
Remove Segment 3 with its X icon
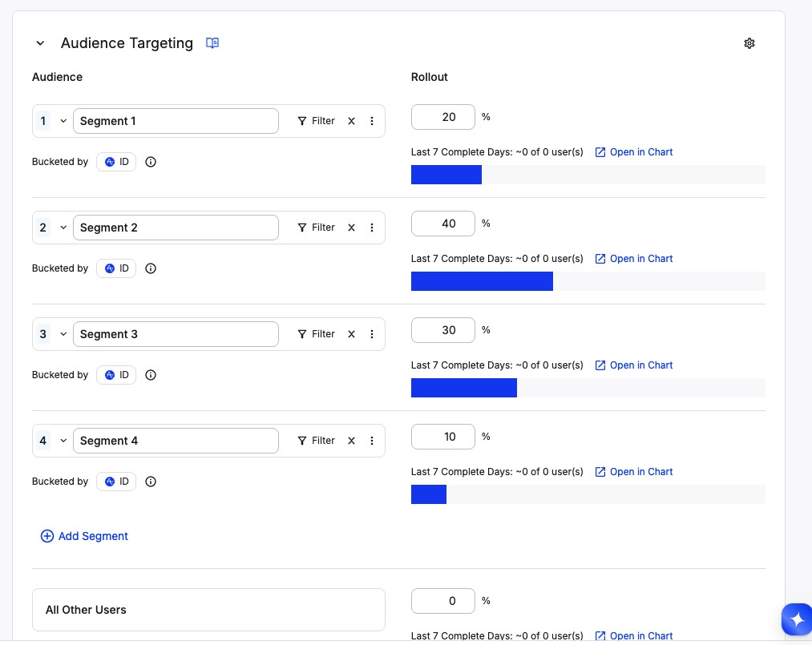pyautogui.click(x=351, y=334)
